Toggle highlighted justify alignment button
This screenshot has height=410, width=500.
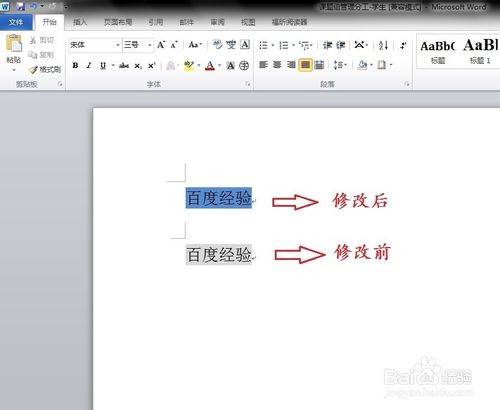(x=305, y=65)
